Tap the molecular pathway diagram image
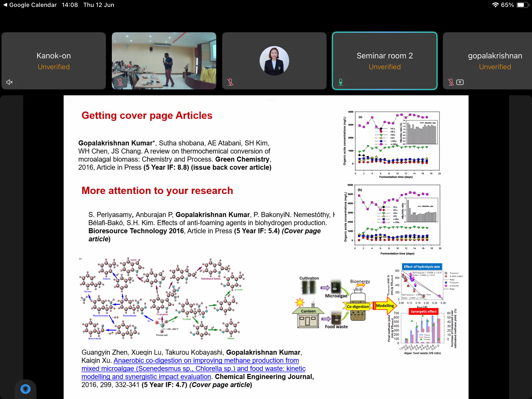Screen dimensions: 532x399 pyautogui.click(x=162, y=299)
